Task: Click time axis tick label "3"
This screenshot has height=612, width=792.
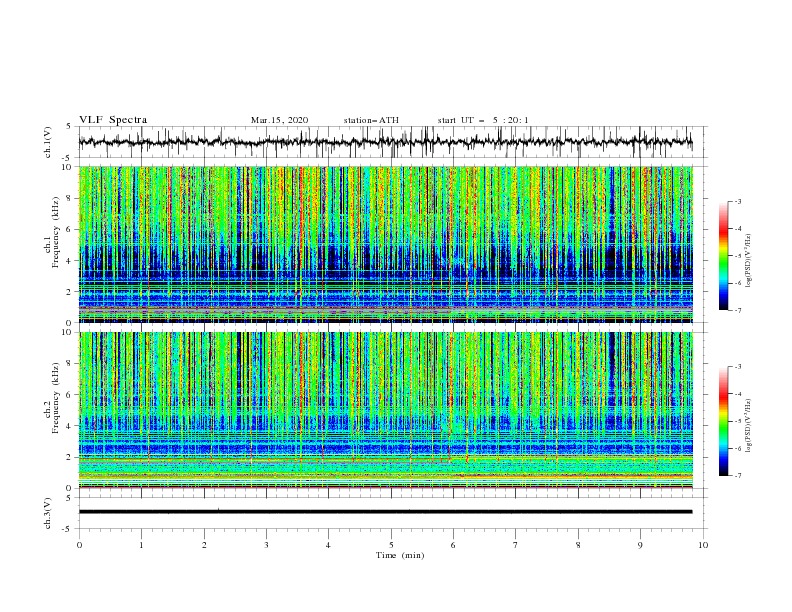Action: pos(266,545)
